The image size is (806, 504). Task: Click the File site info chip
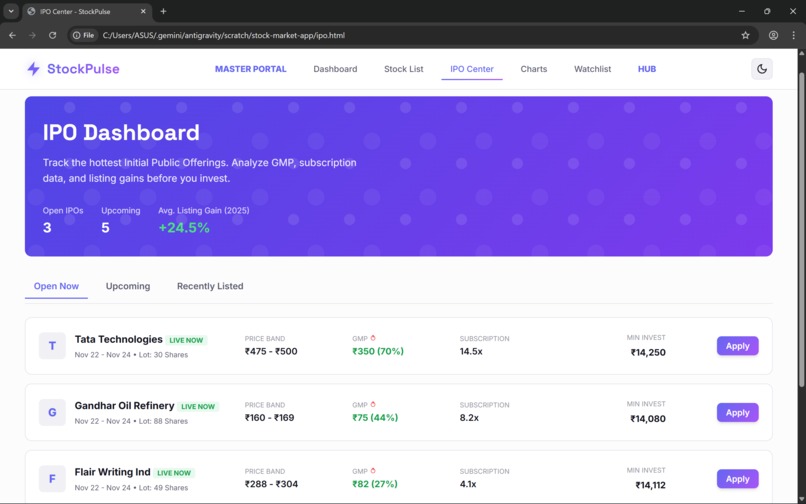[x=84, y=35]
